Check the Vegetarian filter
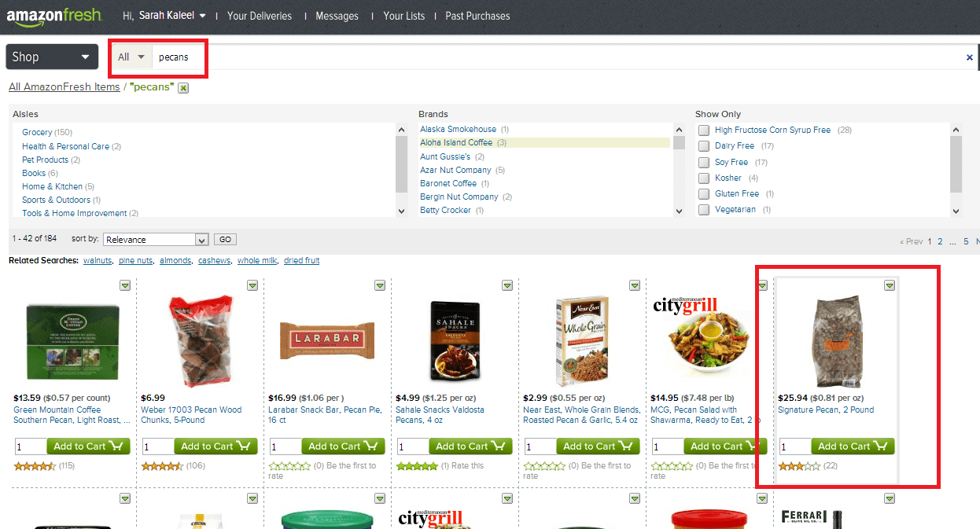This screenshot has height=529, width=980. 704,210
